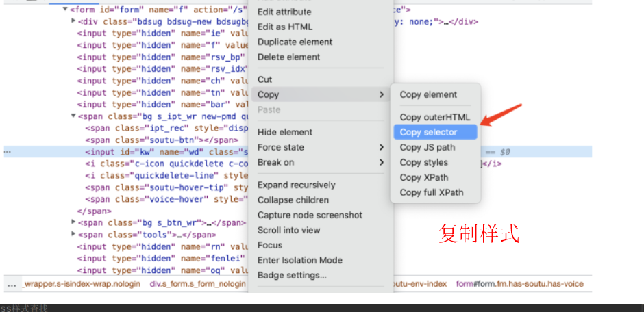Viewport: 644px width, 312px height.
Task: Select i class c-icon quickdelete row
Action: click(166, 164)
